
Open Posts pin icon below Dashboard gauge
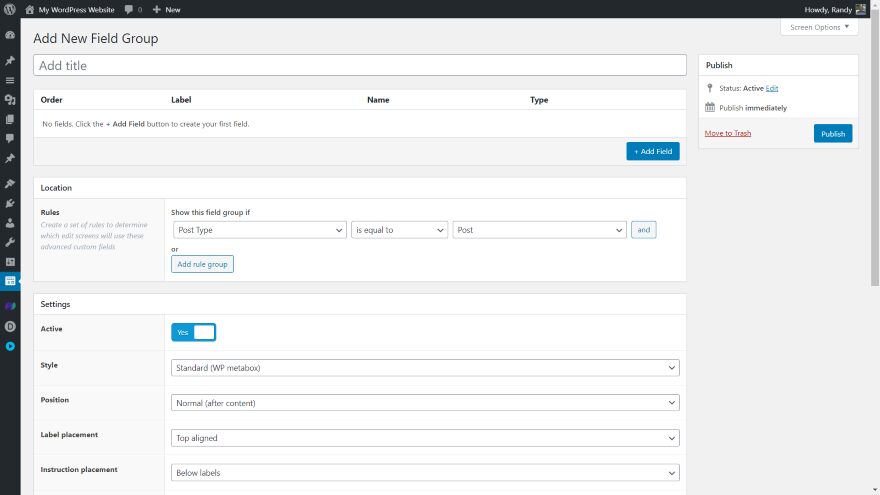click(x=10, y=61)
